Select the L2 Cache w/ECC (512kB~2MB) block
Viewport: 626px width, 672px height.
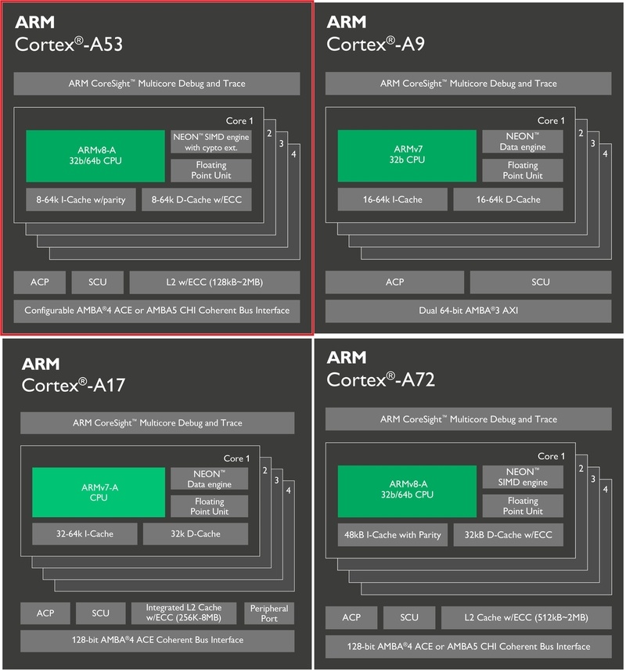click(527, 618)
